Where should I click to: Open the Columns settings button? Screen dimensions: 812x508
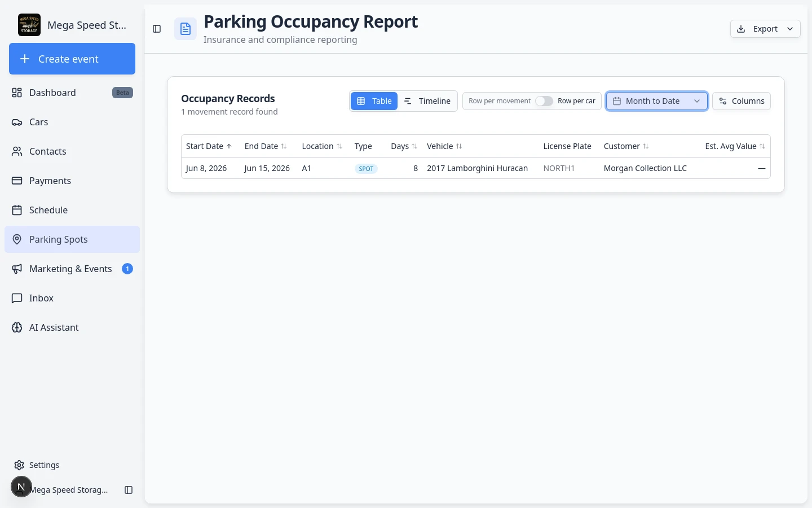pyautogui.click(x=742, y=101)
